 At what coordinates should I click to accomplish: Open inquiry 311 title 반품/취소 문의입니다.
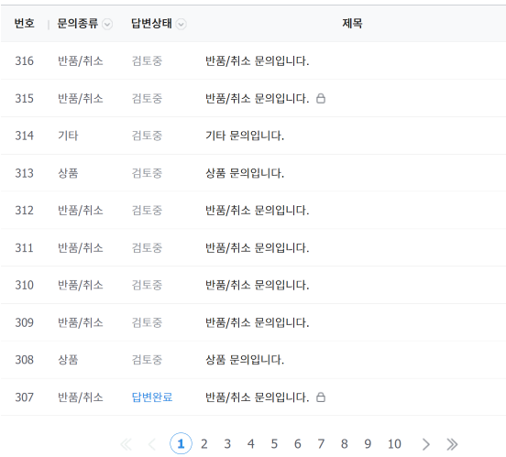tap(257, 248)
